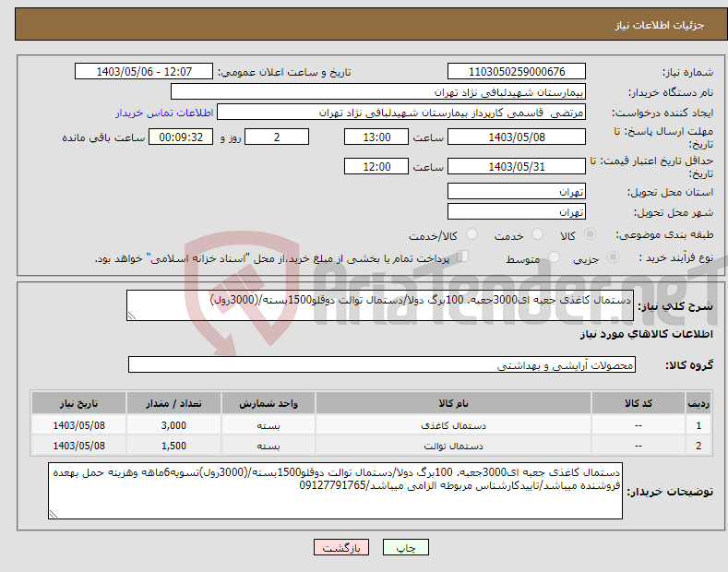Click the resize handle of شرح کلی نیاز box
The height and width of the screenshot is (572, 728).
tap(132, 316)
